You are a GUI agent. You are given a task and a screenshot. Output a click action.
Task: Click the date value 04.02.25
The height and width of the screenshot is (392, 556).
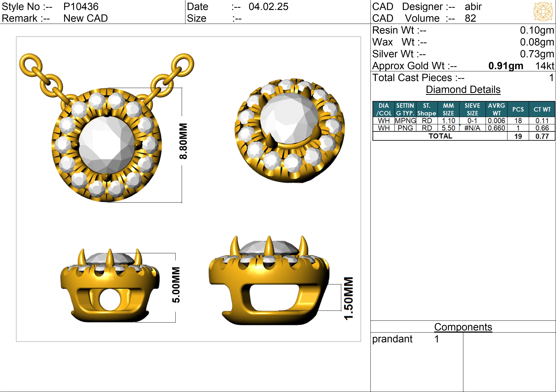pos(268,6)
